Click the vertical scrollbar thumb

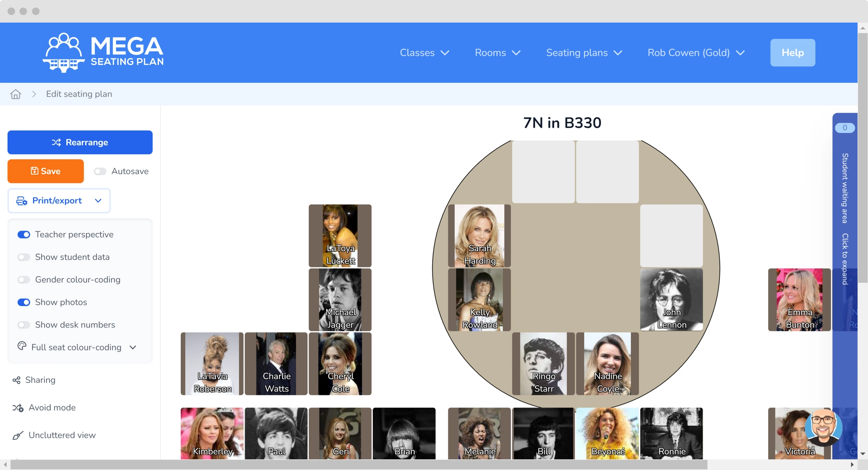coord(863,158)
